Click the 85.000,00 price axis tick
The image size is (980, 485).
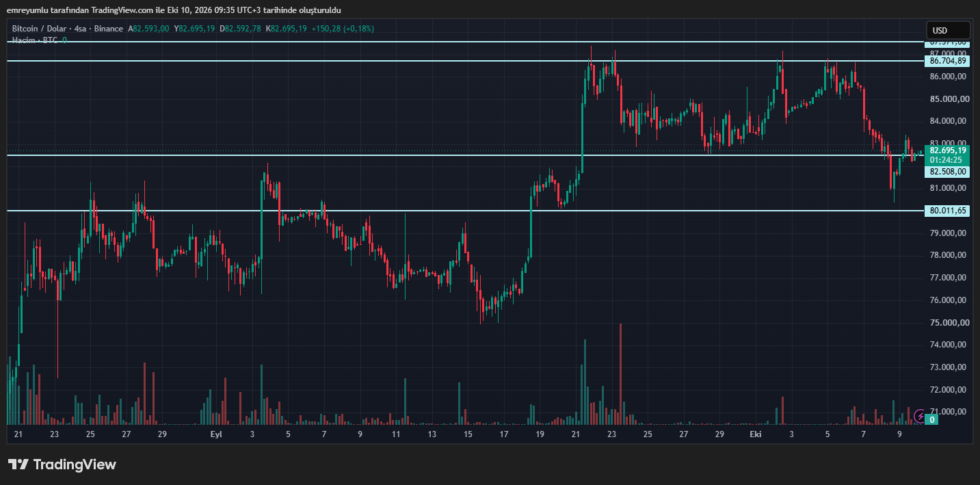tap(949, 99)
